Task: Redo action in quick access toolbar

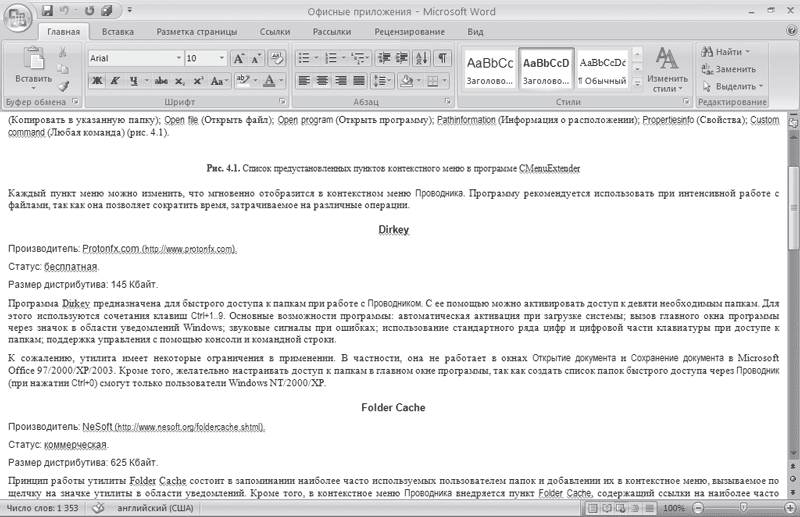Action: click(89, 10)
